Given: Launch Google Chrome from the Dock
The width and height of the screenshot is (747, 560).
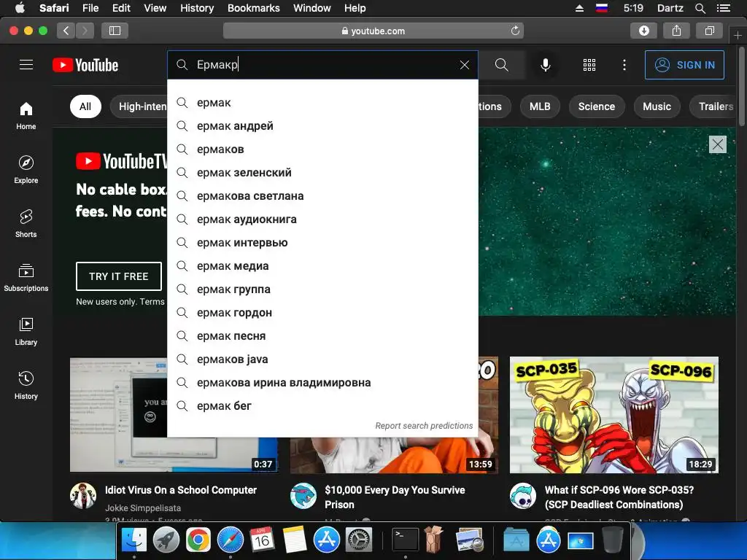Looking at the screenshot, I should click(x=198, y=540).
